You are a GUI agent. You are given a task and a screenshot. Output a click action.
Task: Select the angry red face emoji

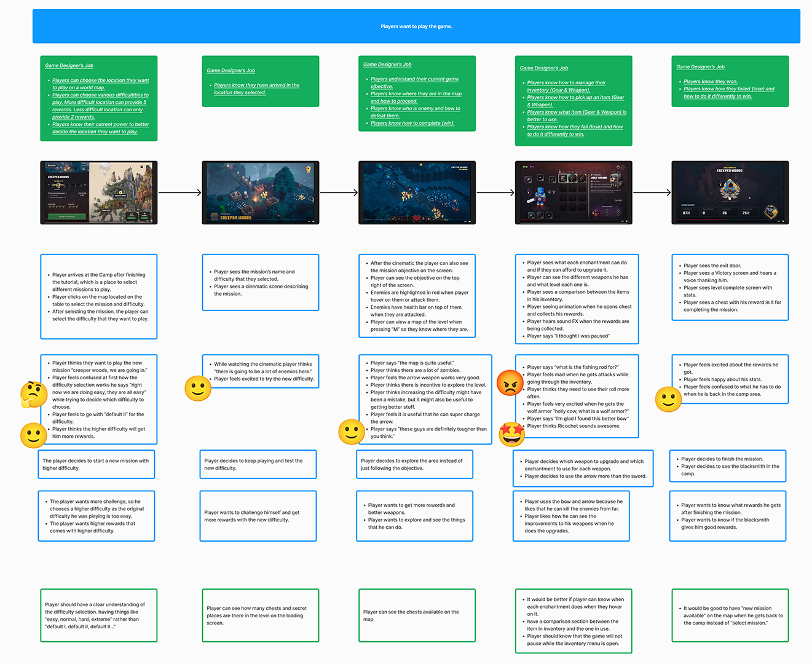pos(510,383)
